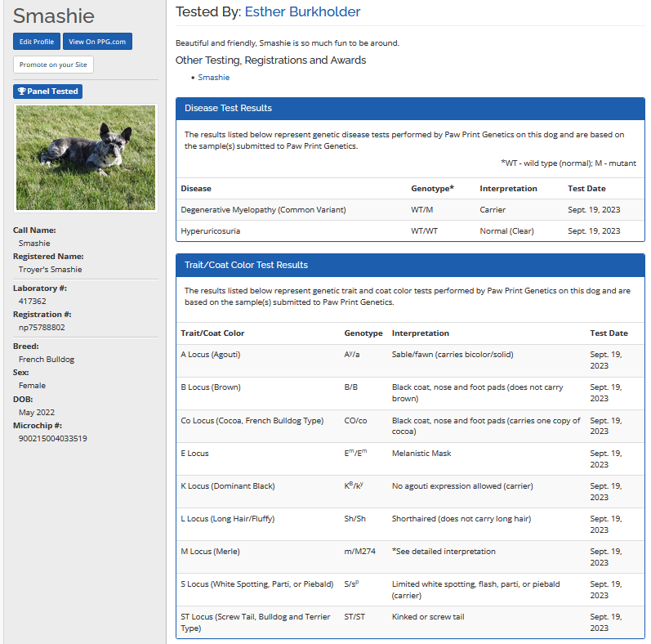This screenshot has width=651, height=644.
Task: Click registration number np75788802
Action: click(x=42, y=328)
